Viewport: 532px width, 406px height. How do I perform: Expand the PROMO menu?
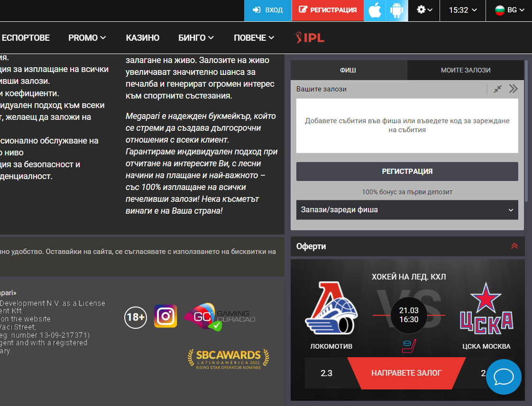pyautogui.click(x=87, y=37)
